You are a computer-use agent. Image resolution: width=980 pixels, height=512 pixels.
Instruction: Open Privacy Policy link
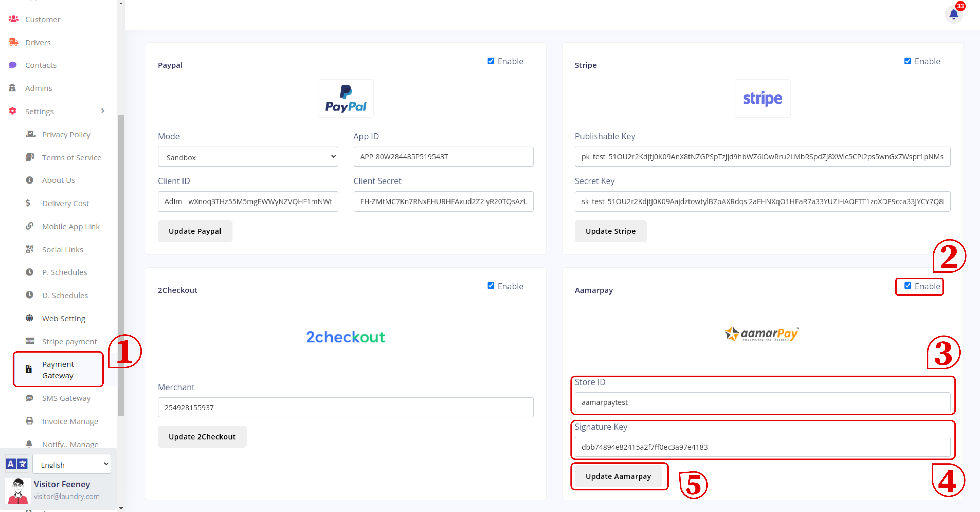click(x=66, y=135)
